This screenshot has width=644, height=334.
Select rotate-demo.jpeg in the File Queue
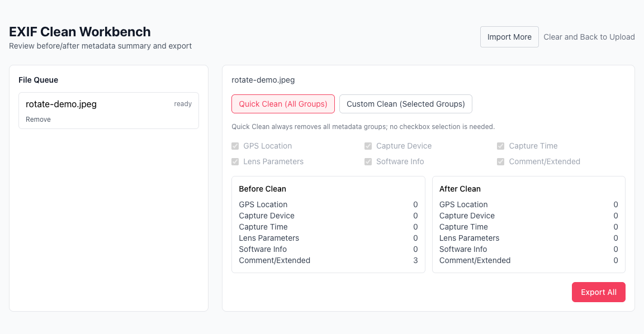click(61, 104)
